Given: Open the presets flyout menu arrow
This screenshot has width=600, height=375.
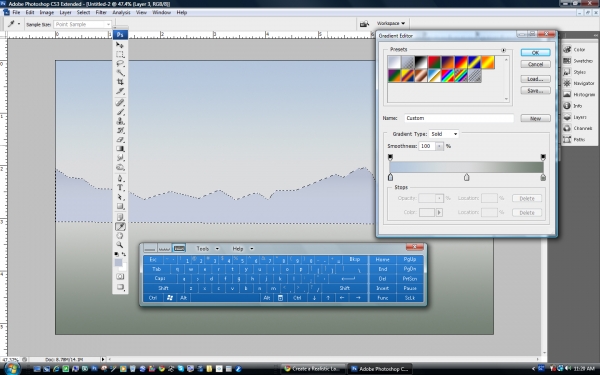Looking at the screenshot, I should (503, 50).
